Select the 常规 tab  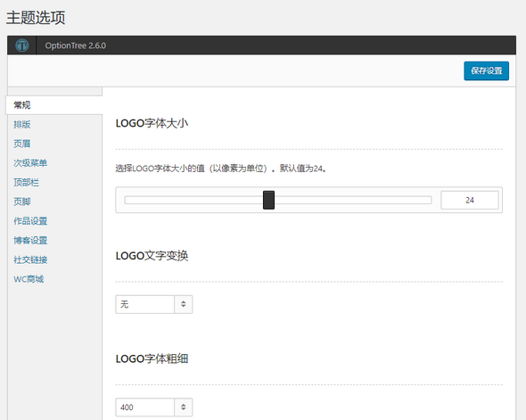click(x=54, y=105)
